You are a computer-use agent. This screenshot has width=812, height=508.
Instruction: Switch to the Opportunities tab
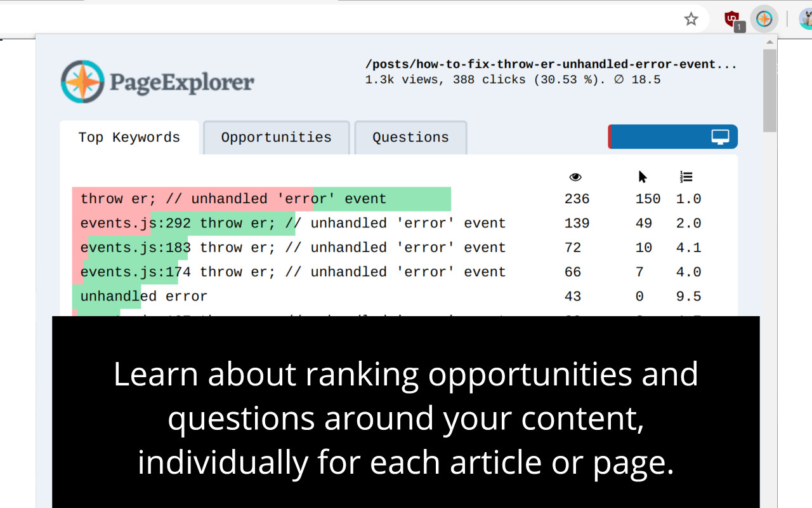tap(276, 137)
